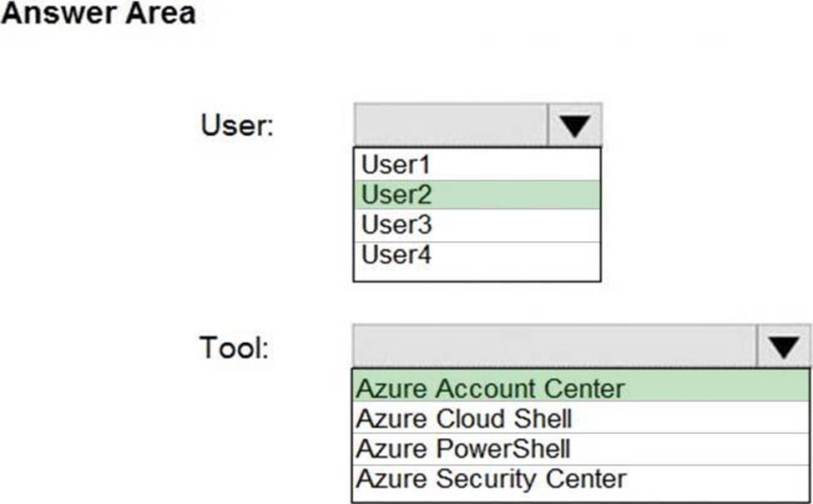Click the gray User combo box field
813x504 pixels.
coord(451,125)
